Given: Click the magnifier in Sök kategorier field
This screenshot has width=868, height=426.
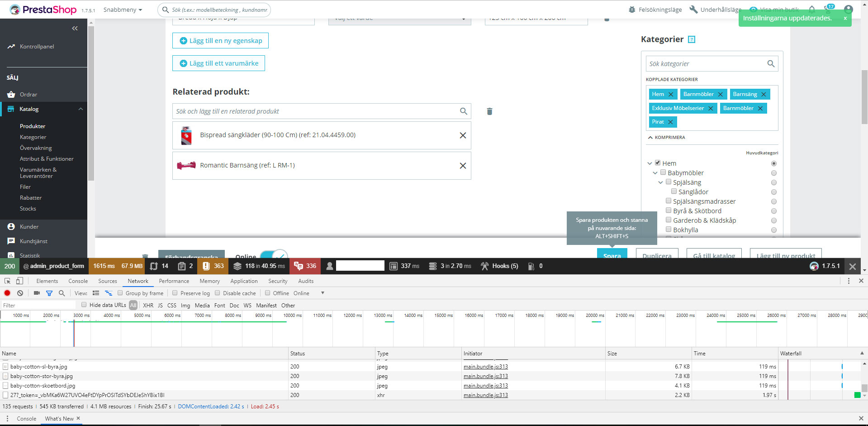Looking at the screenshot, I should point(771,64).
